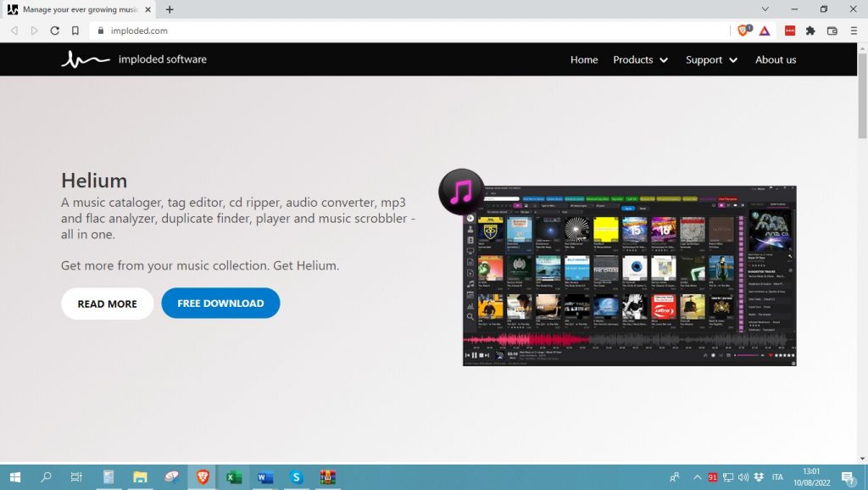
Task: Show hidden system tray icons
Action: [x=698, y=477]
